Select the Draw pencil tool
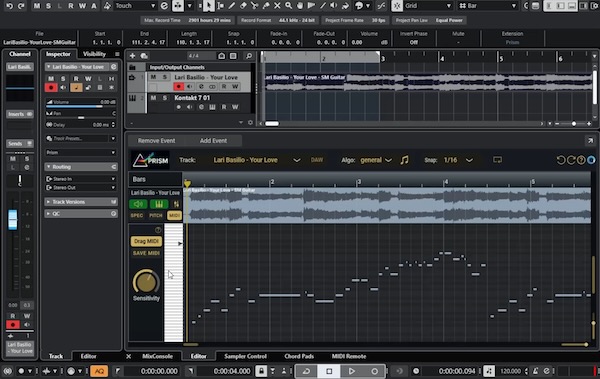Screen dimensions: 600x379 click(232, 6)
